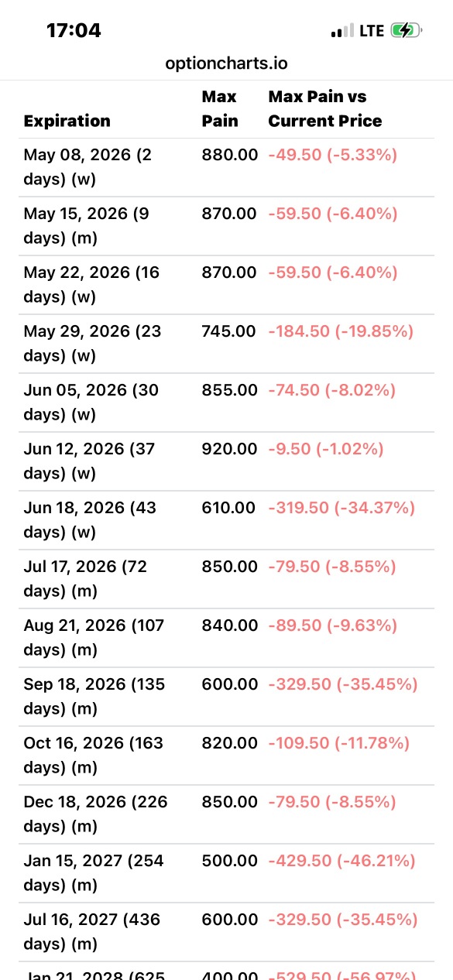Click the -429.50 (-46.21%) difference value
Image resolution: width=453 pixels, height=980 pixels.
click(341, 861)
